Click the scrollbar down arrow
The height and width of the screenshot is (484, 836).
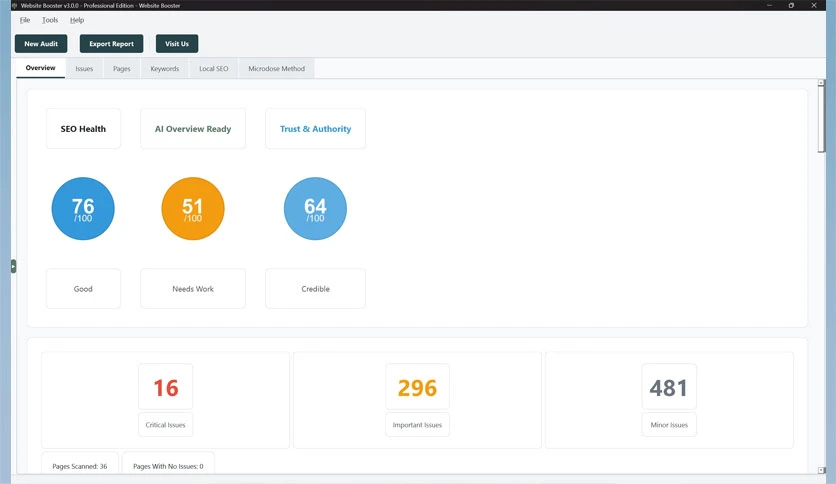click(x=821, y=470)
